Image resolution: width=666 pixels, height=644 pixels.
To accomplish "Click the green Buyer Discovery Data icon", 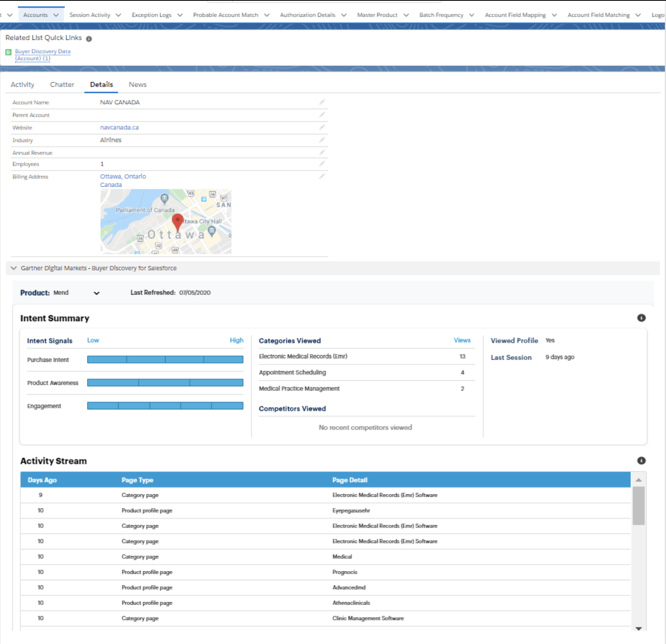I will (8, 51).
